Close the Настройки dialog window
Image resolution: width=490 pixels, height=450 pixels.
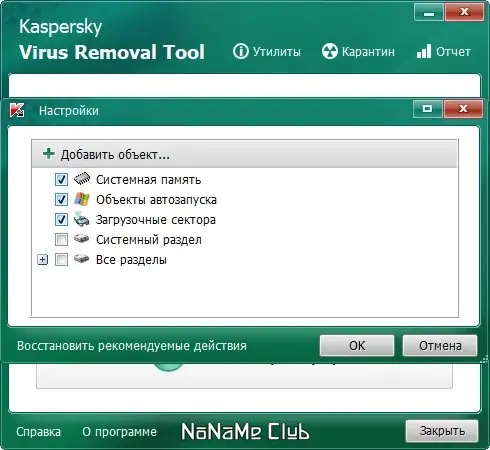point(463,109)
